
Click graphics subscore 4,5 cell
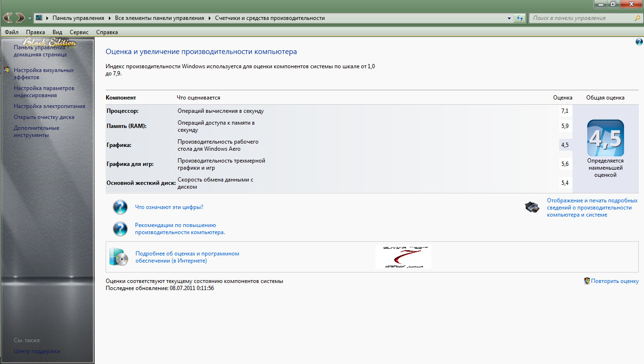(565, 145)
